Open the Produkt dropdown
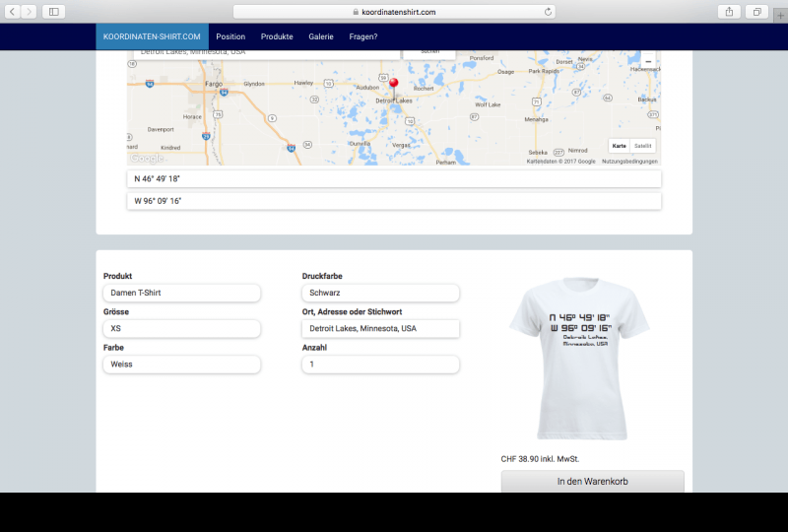 pyautogui.click(x=181, y=293)
